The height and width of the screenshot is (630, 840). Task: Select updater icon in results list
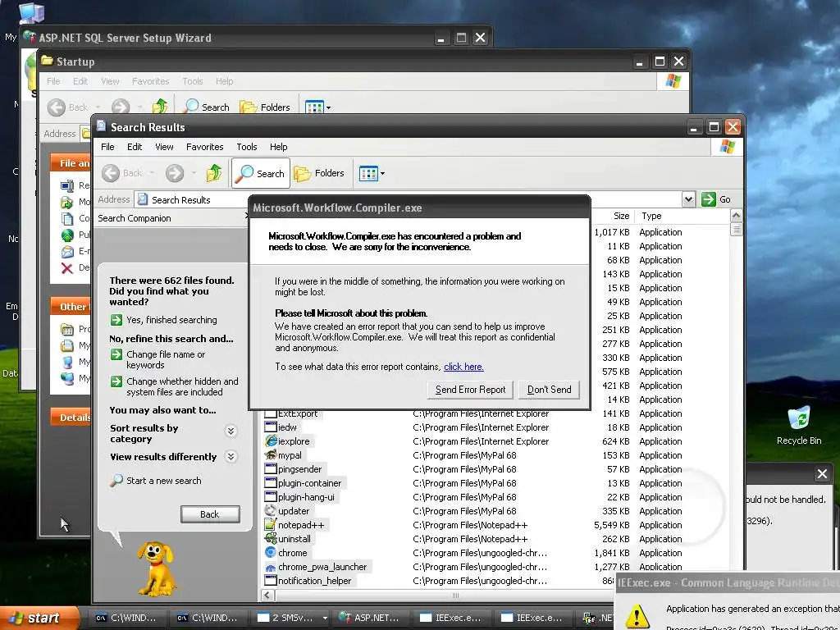point(271,510)
